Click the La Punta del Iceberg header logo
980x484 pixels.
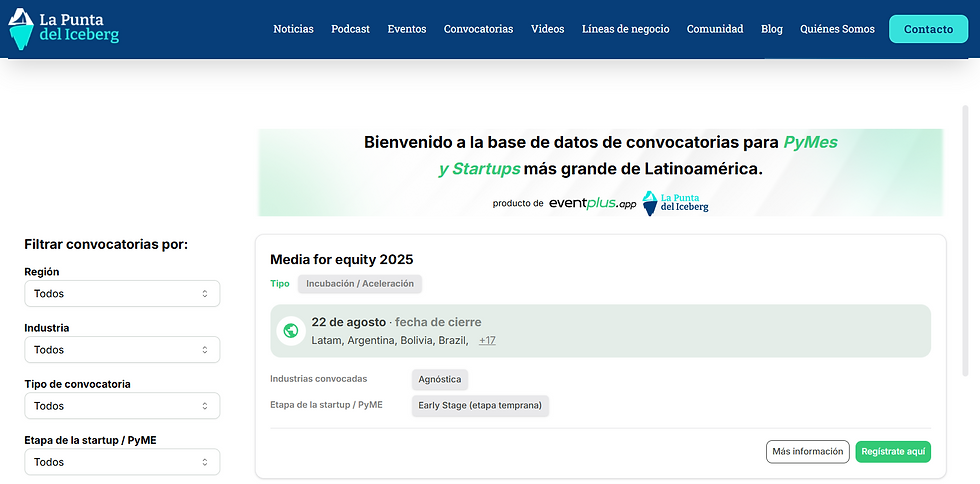[x=63, y=29]
